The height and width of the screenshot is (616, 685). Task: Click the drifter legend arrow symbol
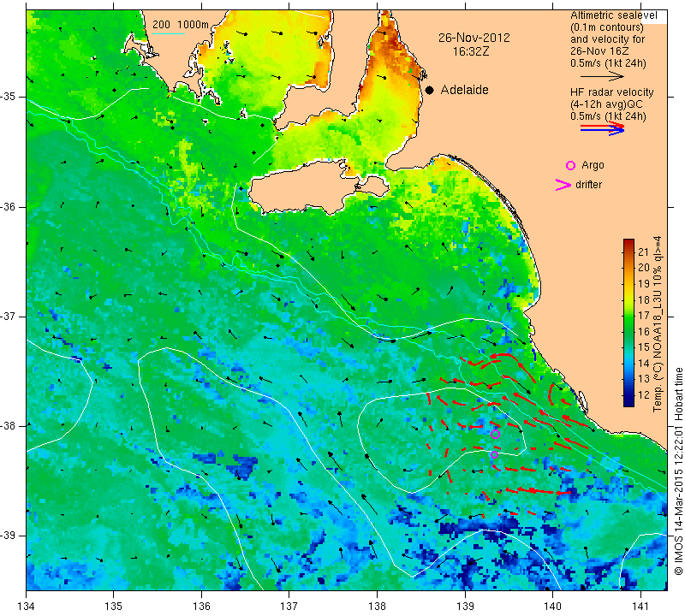(563, 185)
